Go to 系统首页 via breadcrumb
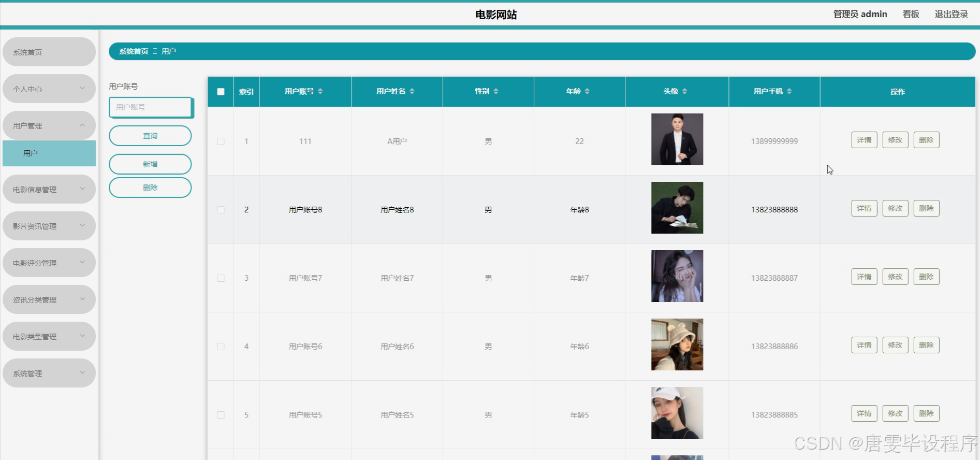Image resolution: width=980 pixels, height=460 pixels. [134, 51]
